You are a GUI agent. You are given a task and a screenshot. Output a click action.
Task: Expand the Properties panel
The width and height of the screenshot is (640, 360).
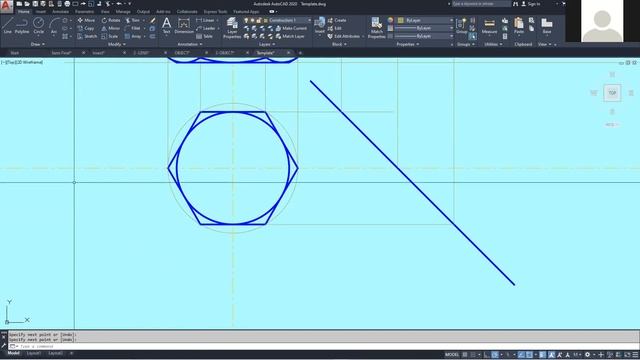(x=408, y=44)
